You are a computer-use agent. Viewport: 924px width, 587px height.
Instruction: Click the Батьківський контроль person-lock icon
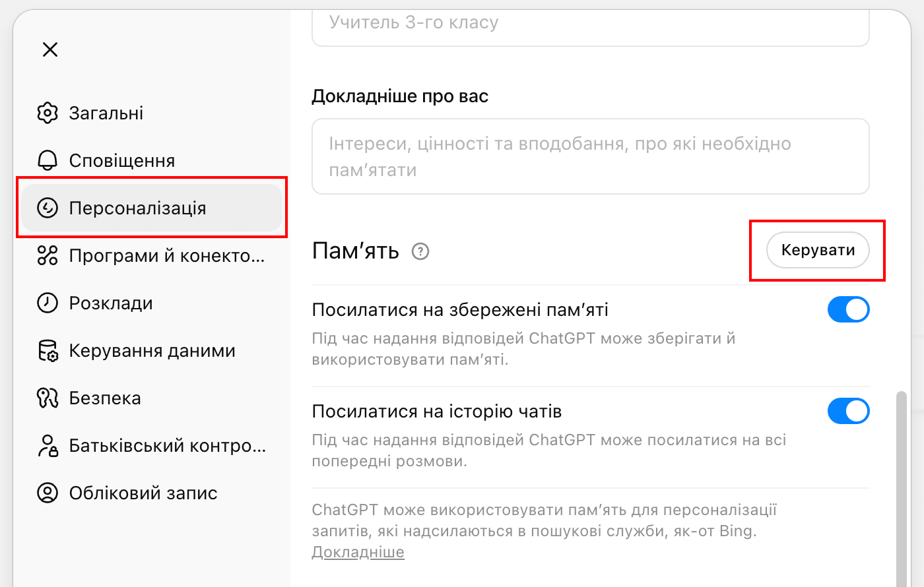[48, 446]
